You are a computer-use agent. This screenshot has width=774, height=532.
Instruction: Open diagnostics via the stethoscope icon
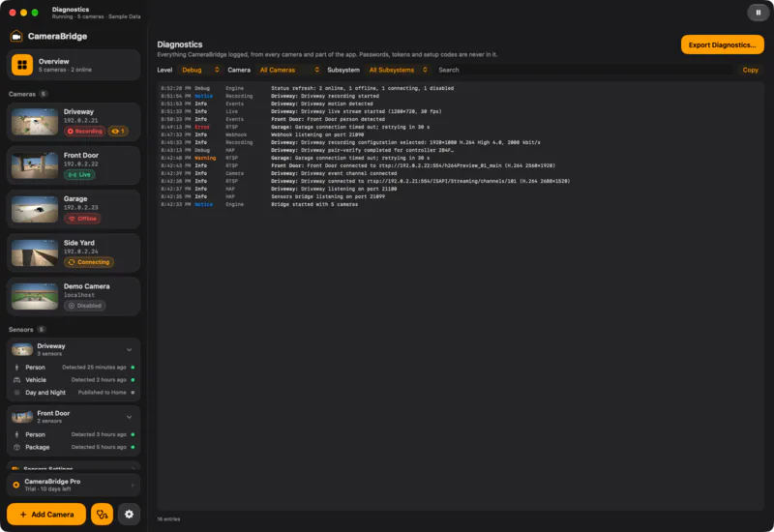[x=103, y=515]
